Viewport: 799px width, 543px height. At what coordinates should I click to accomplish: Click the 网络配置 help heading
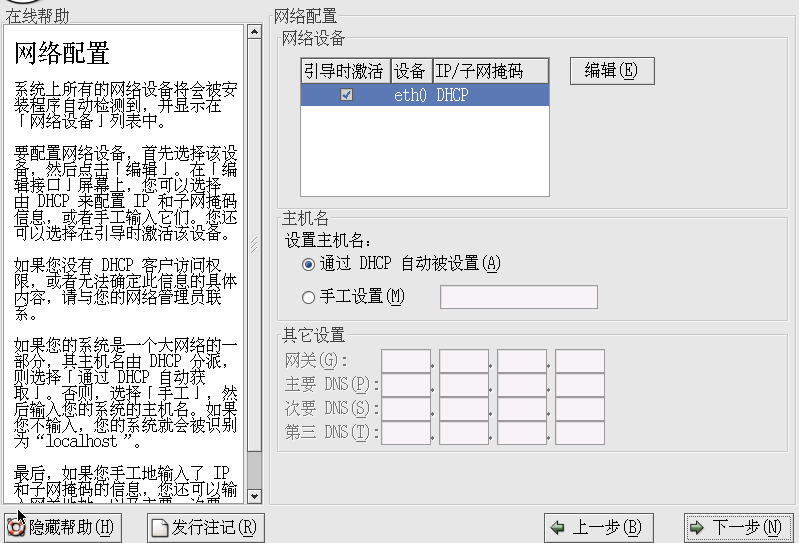point(62,53)
